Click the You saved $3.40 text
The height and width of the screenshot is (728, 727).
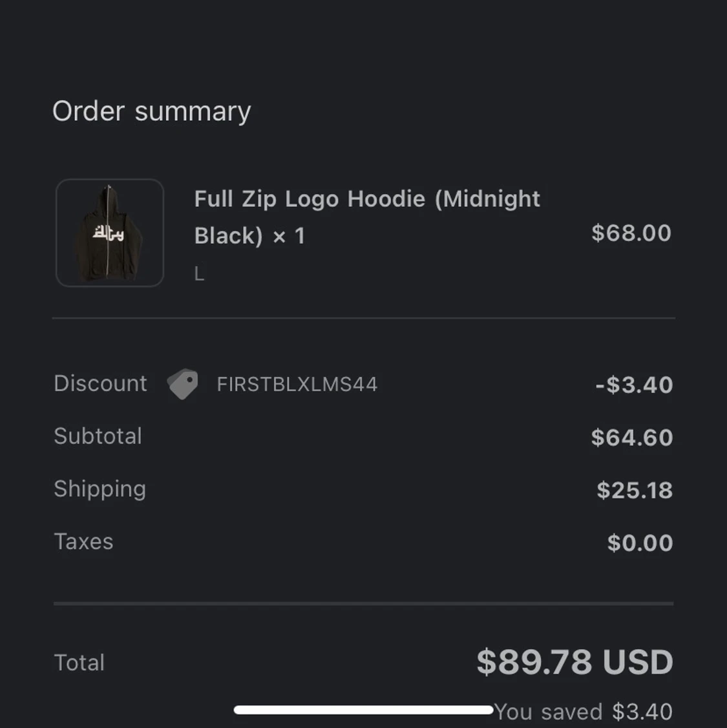coord(584,712)
